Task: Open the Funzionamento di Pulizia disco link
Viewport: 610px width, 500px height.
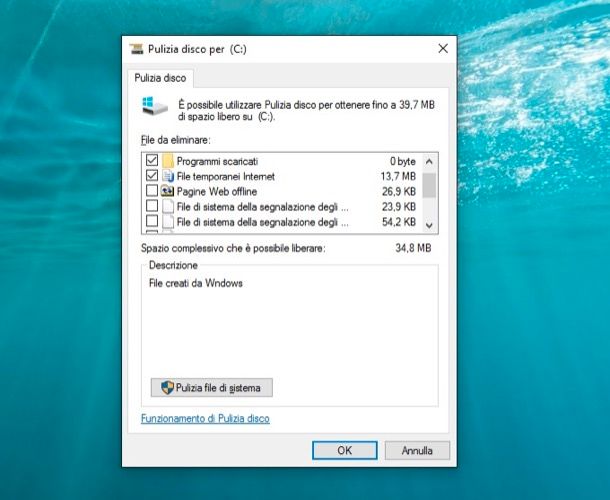Action: coord(205,419)
